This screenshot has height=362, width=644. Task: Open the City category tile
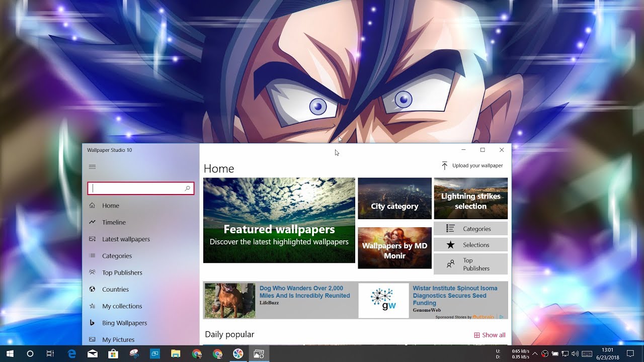tap(394, 199)
